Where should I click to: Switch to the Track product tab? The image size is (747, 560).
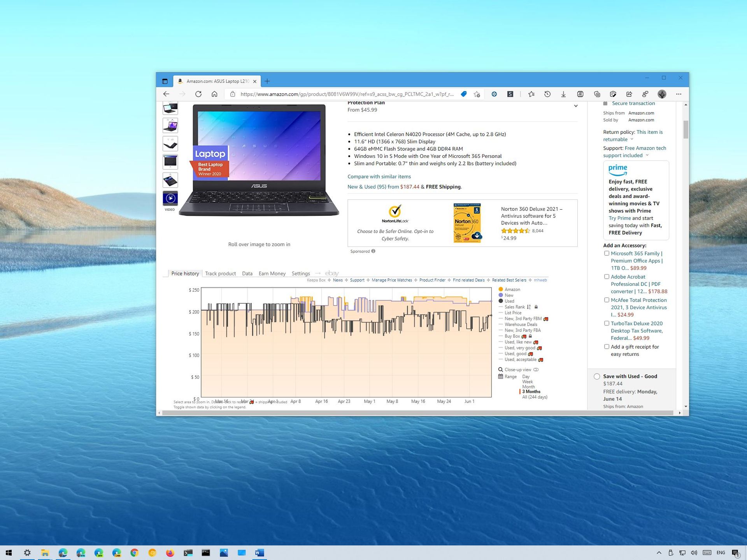[220, 273]
